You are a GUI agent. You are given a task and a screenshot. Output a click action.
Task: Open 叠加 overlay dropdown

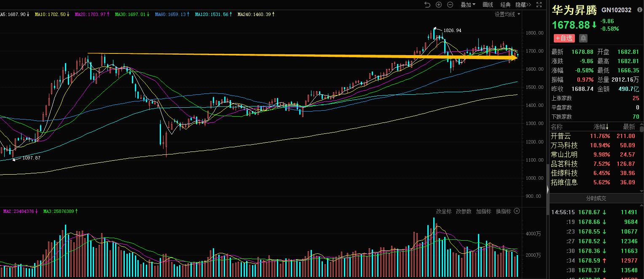[x=468, y=5]
